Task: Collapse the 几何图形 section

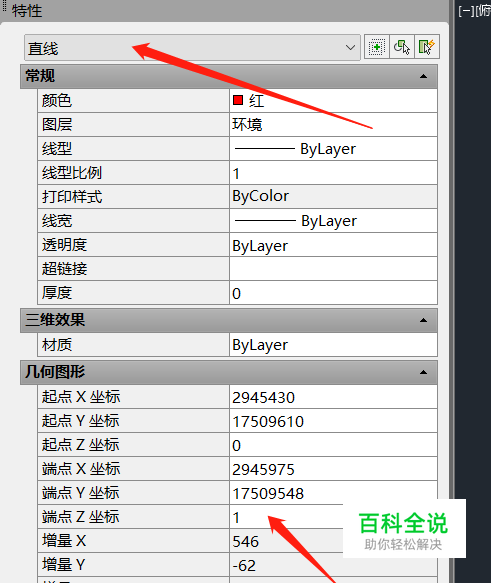Action: [423, 372]
